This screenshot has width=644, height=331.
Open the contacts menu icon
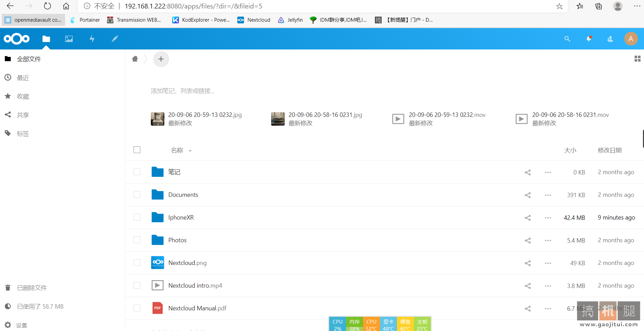(610, 39)
